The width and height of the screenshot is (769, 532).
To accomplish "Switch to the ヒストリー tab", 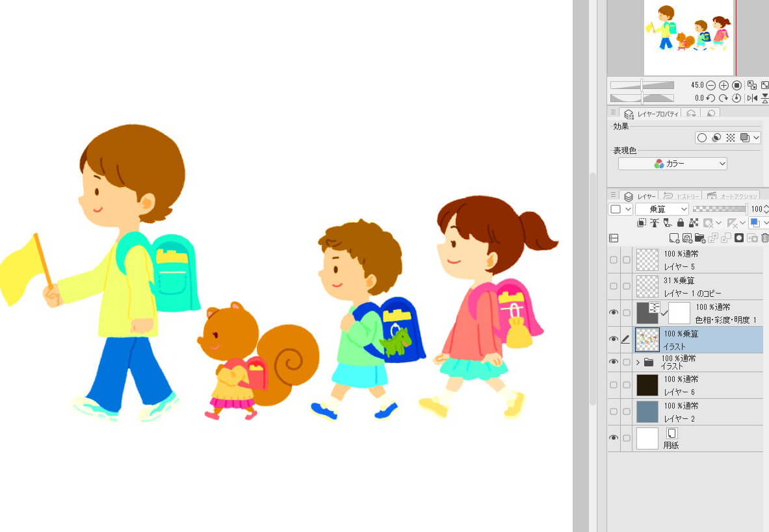I will tap(681, 196).
